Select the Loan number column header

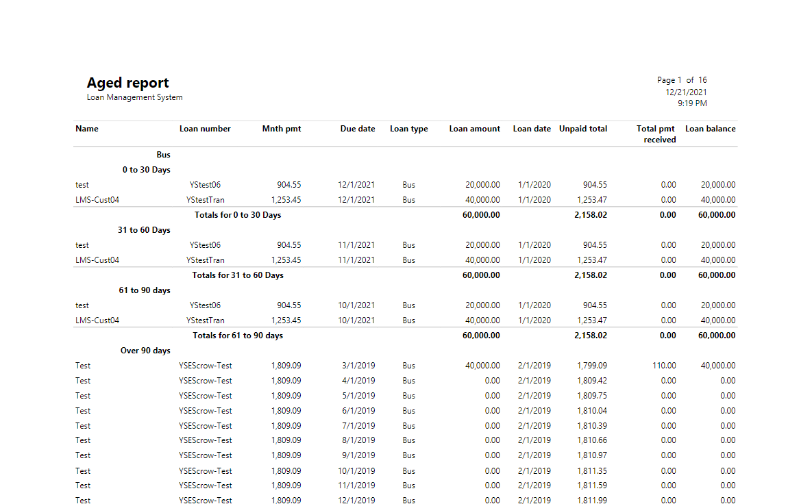205,129
